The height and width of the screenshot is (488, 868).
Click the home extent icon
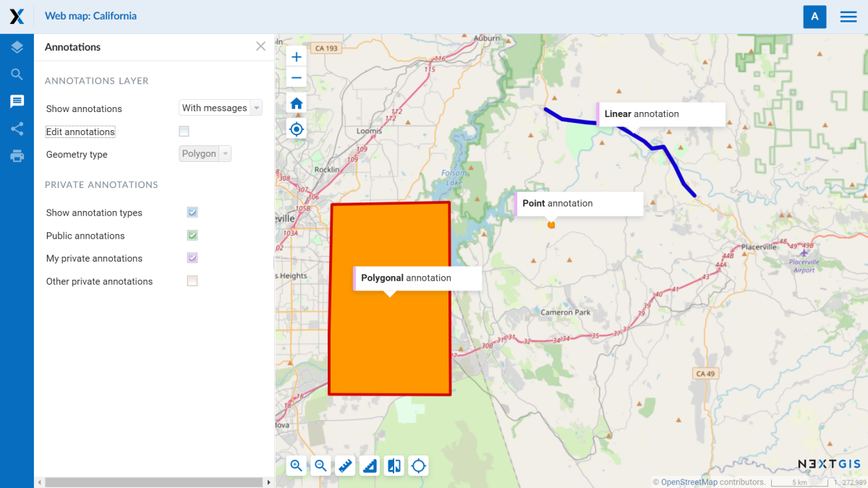(296, 103)
